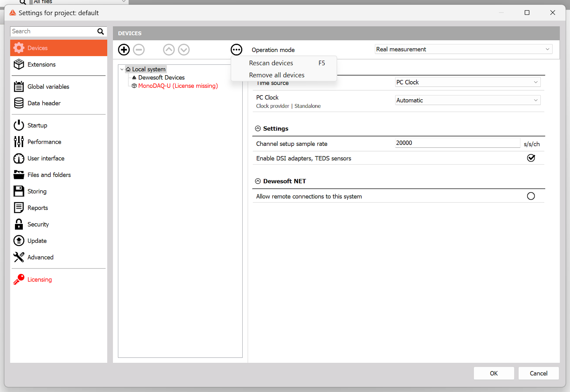Collapse the Dewesoft NET section
This screenshot has height=392, width=570.
(258, 181)
